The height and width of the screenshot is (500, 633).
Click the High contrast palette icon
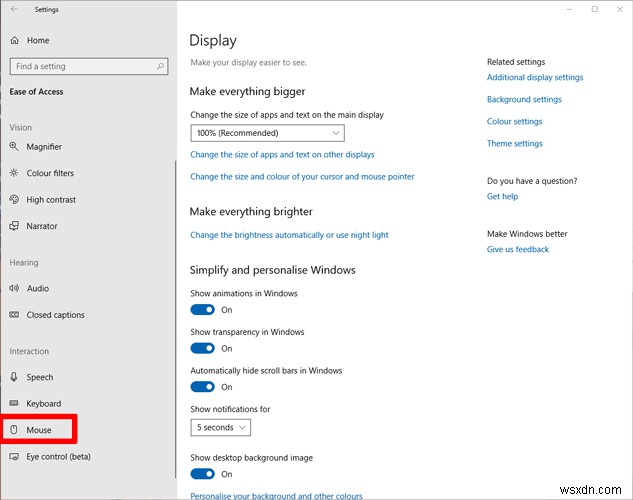pyautogui.click(x=14, y=199)
